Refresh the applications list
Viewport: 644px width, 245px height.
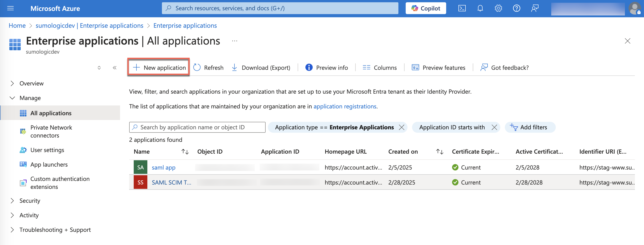coord(208,67)
